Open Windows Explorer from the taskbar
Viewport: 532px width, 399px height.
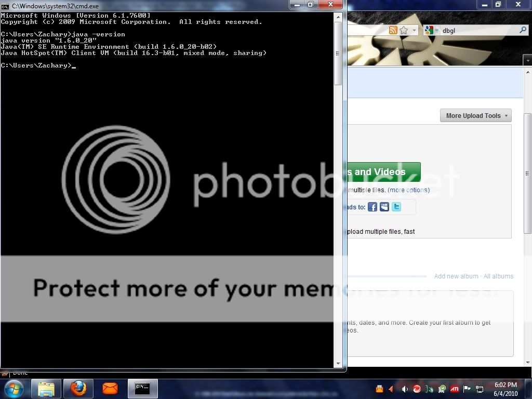pos(46,389)
